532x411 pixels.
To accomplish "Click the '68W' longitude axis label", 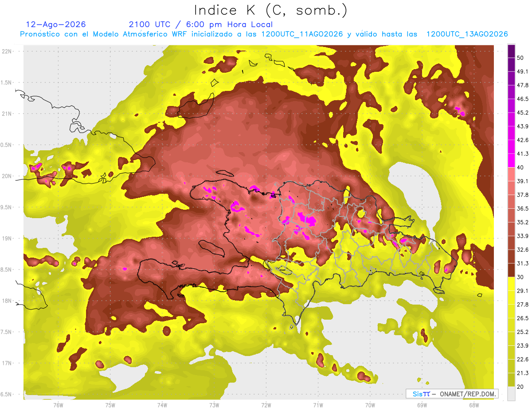I will pyautogui.click(x=474, y=405).
